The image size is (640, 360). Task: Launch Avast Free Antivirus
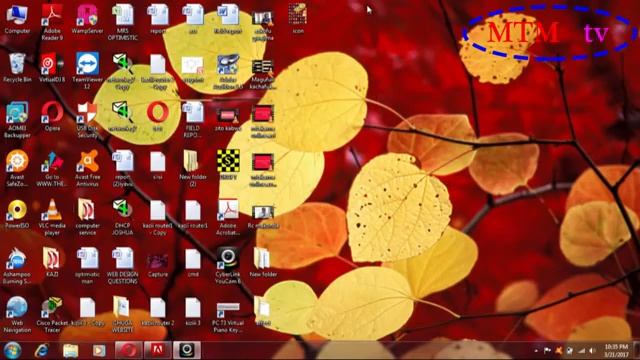click(x=87, y=168)
